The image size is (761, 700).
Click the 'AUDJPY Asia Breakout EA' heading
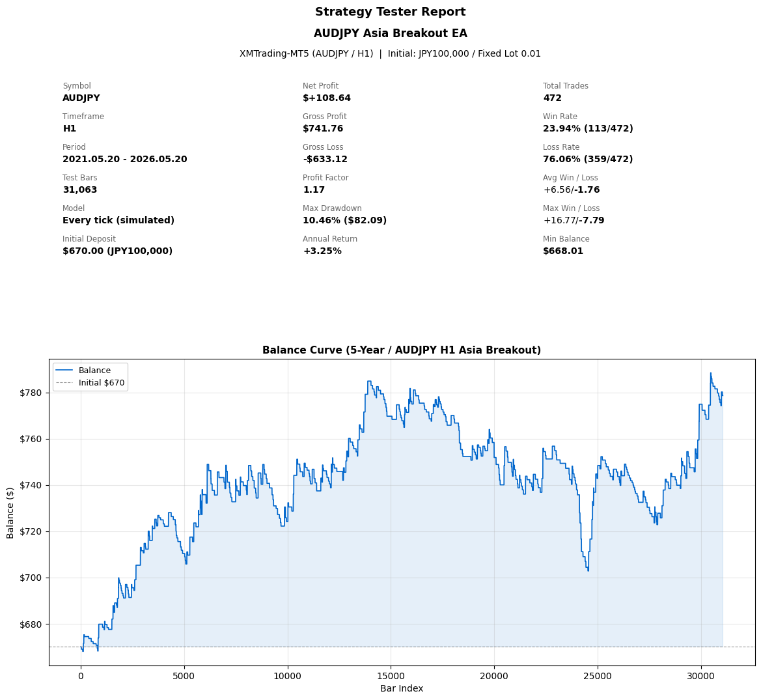(390, 33)
